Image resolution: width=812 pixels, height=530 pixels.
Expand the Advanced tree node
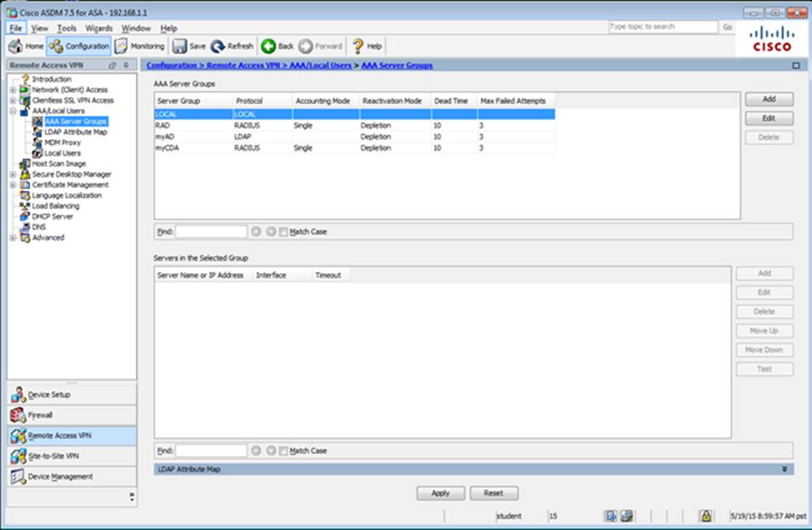[x=12, y=237]
